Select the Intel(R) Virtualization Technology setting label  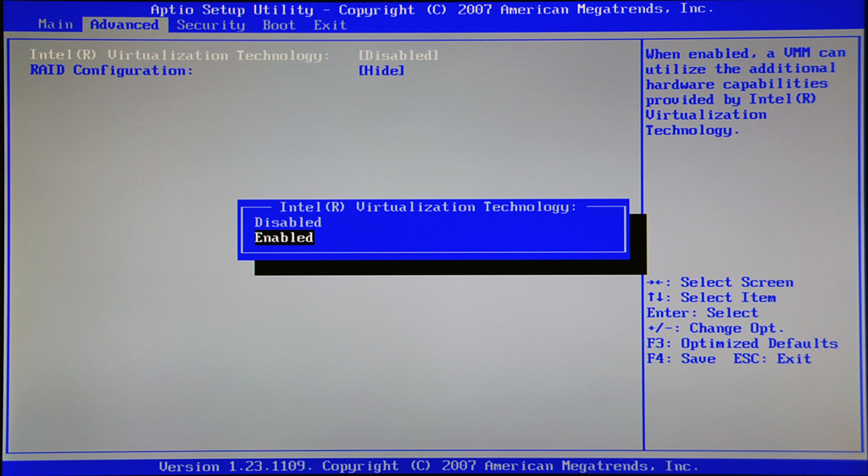(179, 55)
